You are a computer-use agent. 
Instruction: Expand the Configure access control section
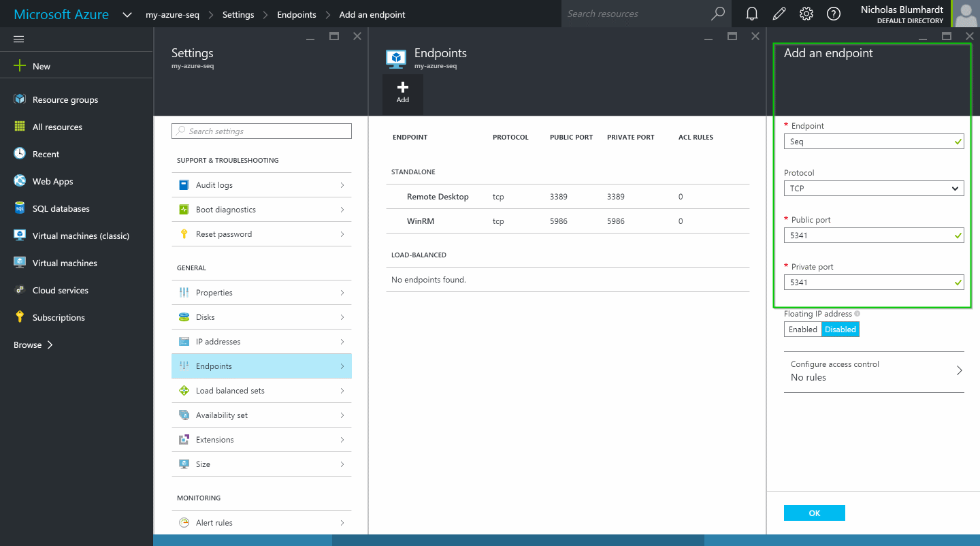click(x=874, y=371)
